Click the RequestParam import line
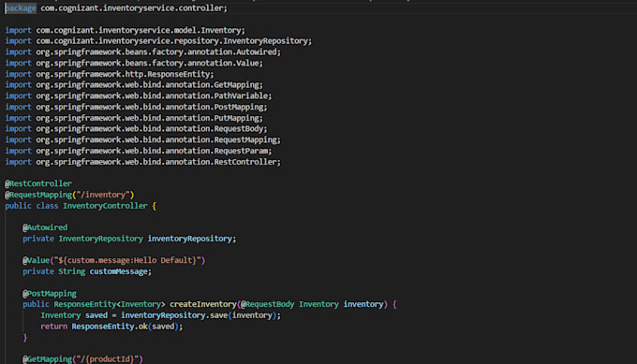The image size is (637, 364). [138, 151]
